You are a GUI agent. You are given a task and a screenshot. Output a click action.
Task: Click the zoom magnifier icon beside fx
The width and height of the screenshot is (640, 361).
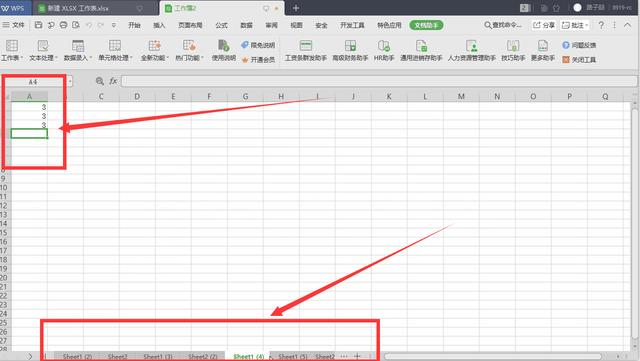pyautogui.click(x=100, y=81)
